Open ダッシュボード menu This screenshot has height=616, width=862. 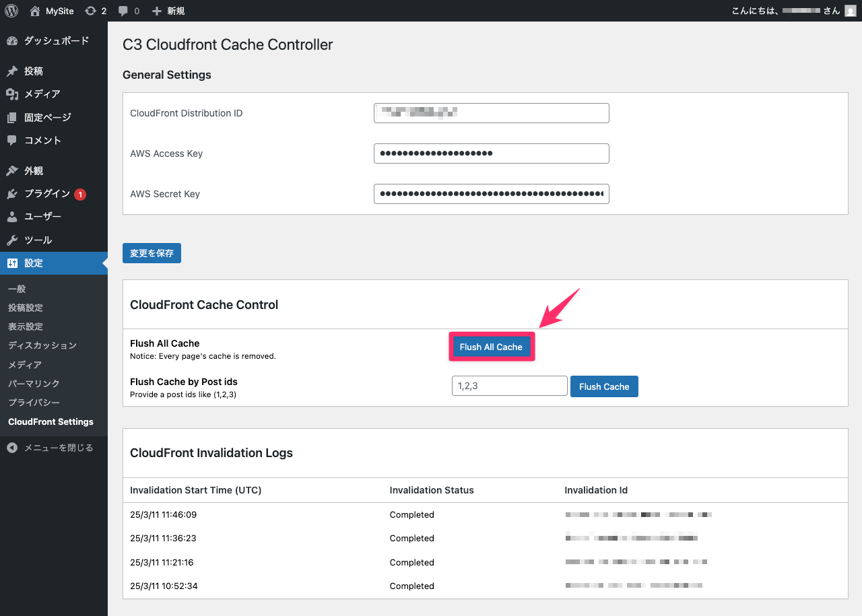(54, 41)
